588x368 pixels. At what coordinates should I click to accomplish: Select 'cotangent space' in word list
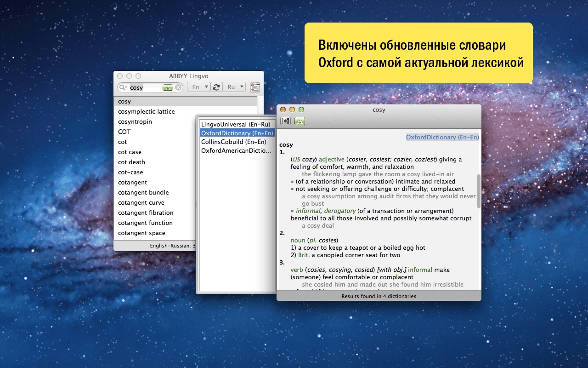pos(155,233)
